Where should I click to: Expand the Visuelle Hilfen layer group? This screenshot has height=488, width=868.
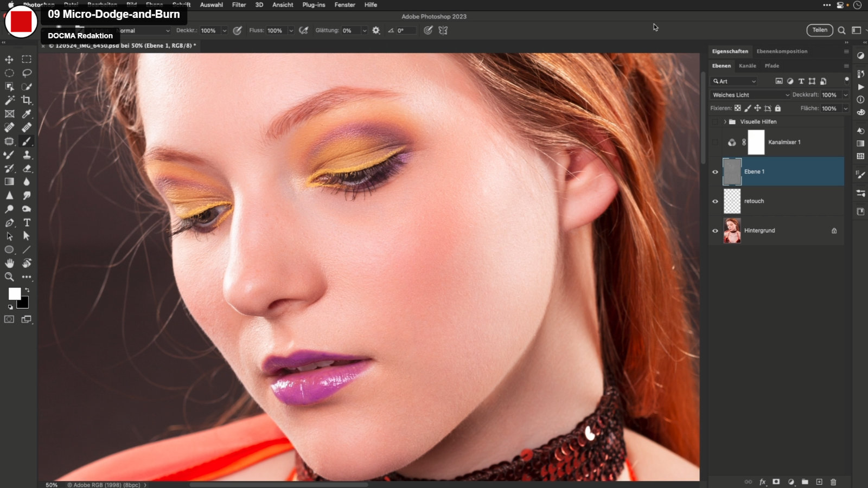pyautogui.click(x=725, y=122)
